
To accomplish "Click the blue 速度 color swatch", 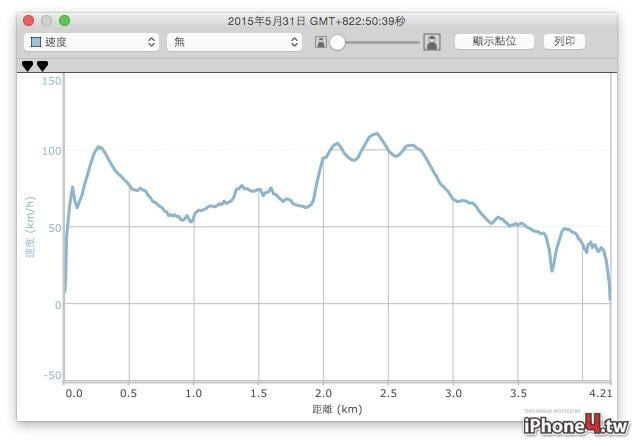I will tap(36, 42).
